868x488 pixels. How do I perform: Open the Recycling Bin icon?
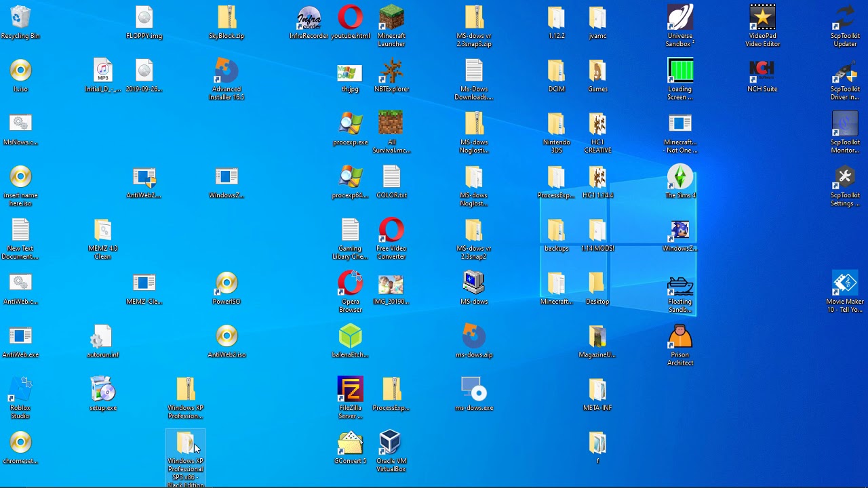20,17
